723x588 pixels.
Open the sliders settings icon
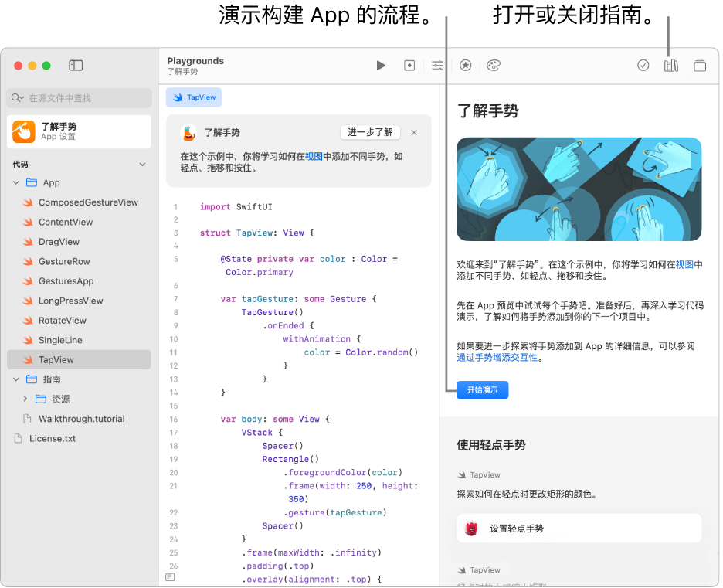(437, 66)
